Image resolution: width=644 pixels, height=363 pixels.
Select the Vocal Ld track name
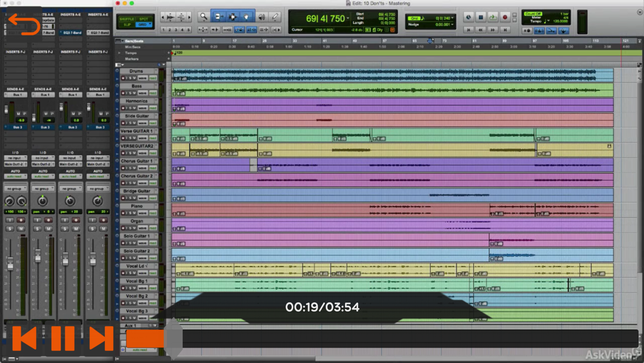(x=137, y=266)
